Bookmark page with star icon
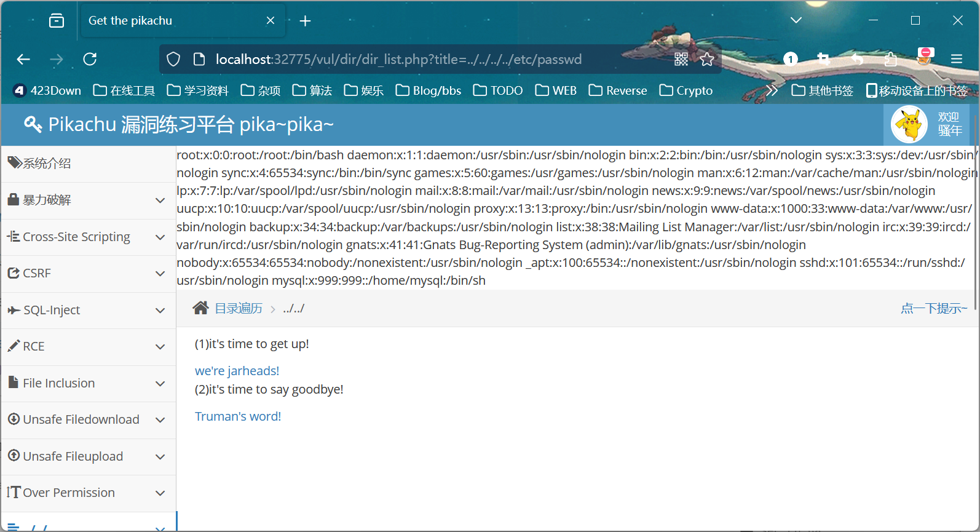 click(x=707, y=59)
